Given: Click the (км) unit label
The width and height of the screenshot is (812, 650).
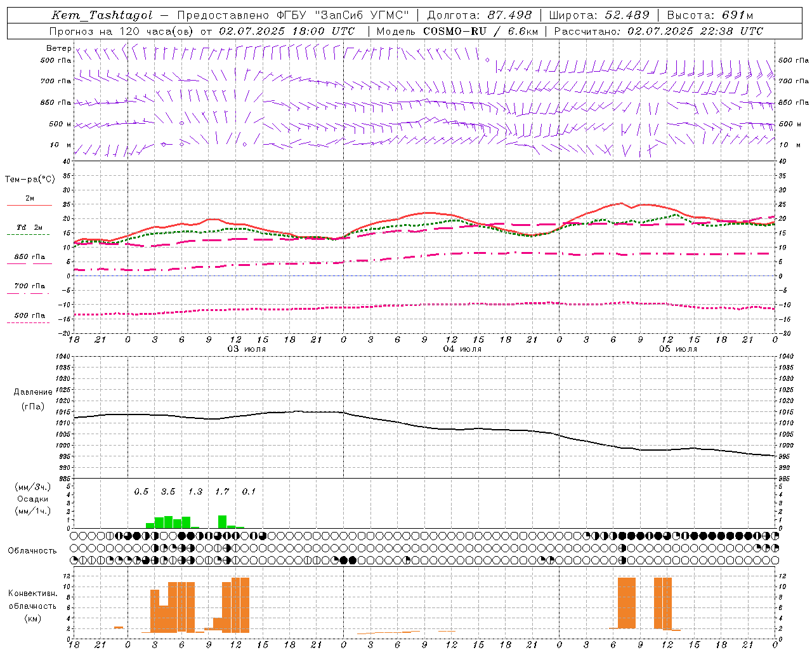Looking at the screenshot, I should click(x=33, y=618).
